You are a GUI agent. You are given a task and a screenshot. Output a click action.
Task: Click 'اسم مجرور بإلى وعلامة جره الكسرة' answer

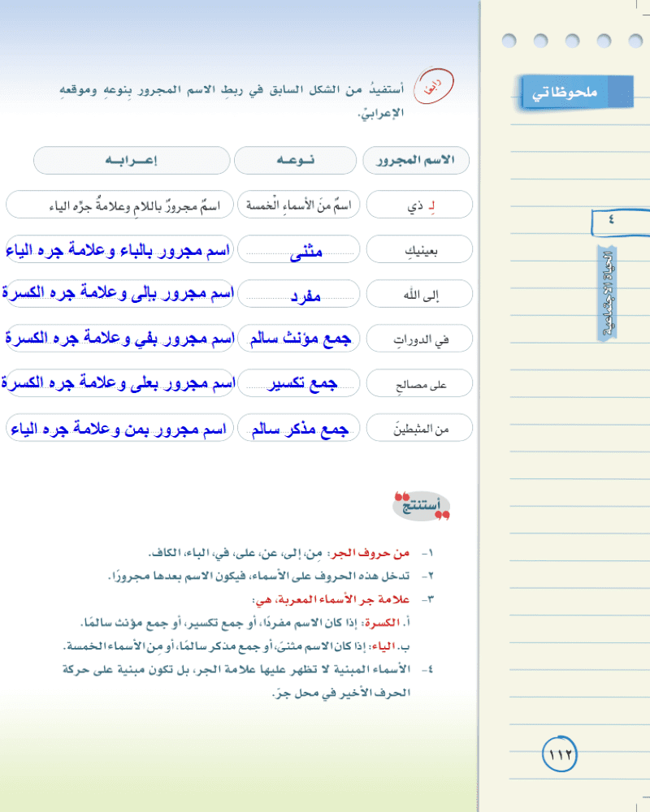118,294
